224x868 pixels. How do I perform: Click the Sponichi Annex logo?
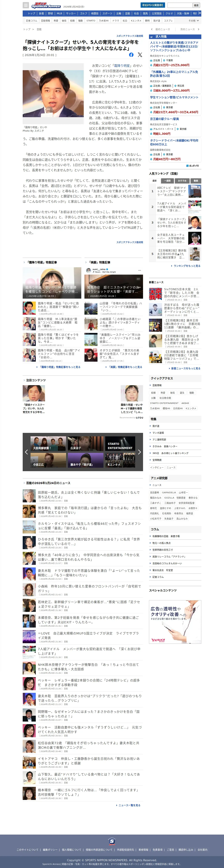[x=46, y=5]
